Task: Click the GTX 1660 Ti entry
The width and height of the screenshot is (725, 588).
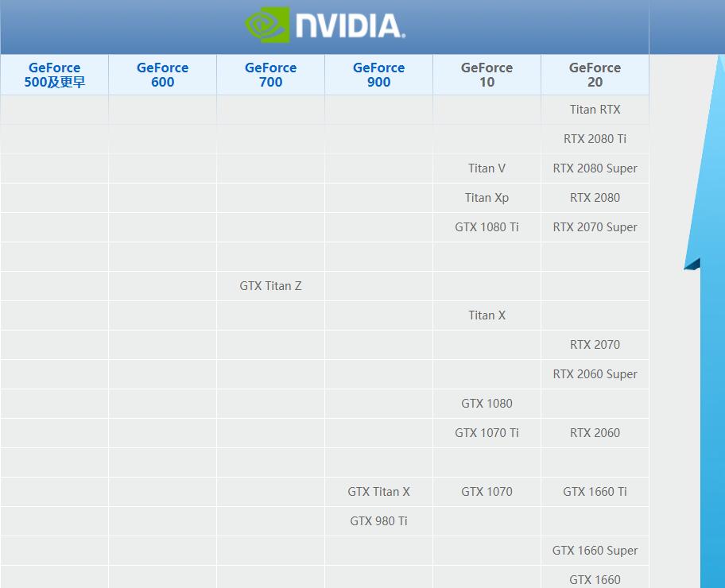Action: (595, 492)
